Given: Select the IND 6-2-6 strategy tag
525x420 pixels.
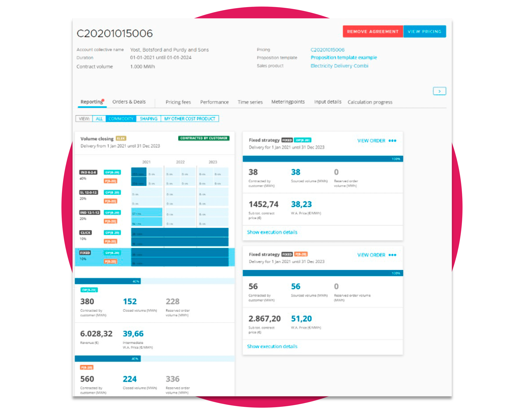Looking at the screenshot, I should [x=88, y=172].
